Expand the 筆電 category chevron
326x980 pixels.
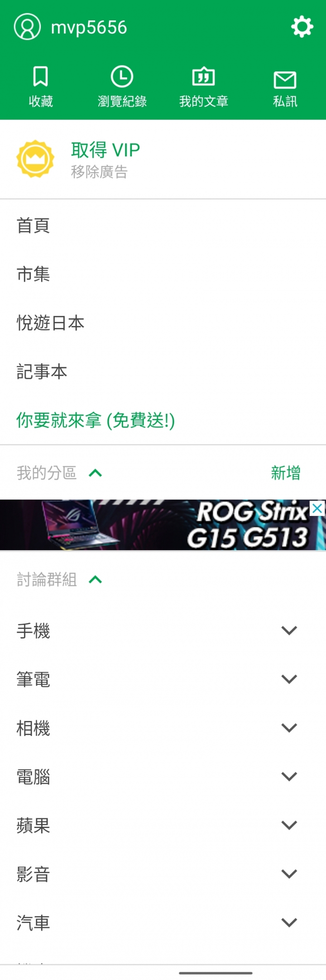289,679
